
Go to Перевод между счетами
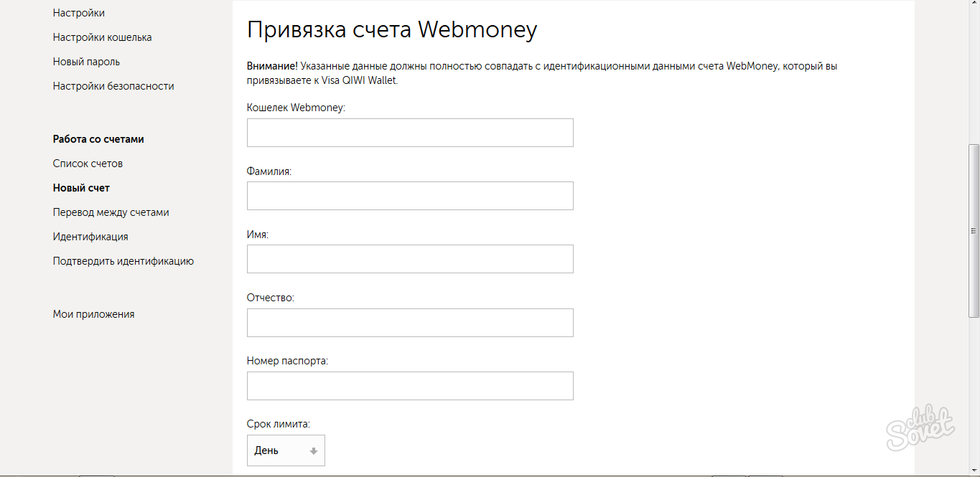click(111, 212)
